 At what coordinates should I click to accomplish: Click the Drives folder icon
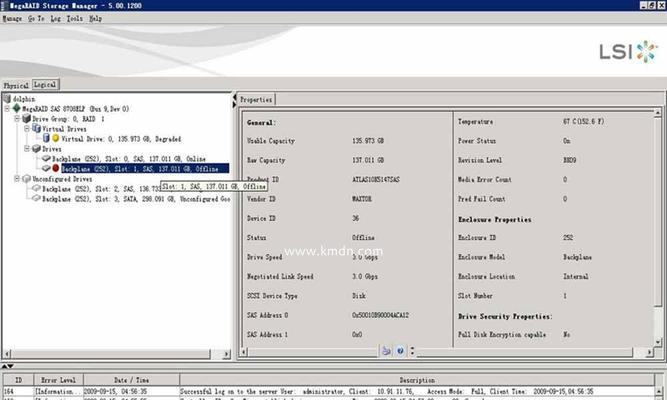pos(37,149)
